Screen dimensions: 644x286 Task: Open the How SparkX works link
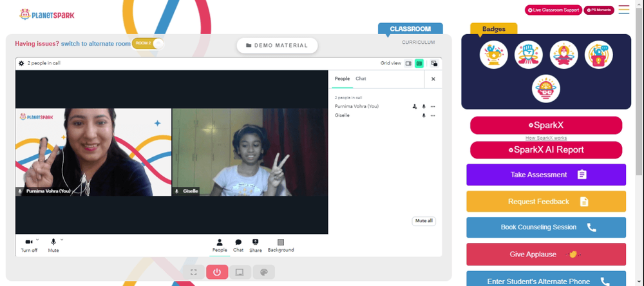(x=546, y=138)
